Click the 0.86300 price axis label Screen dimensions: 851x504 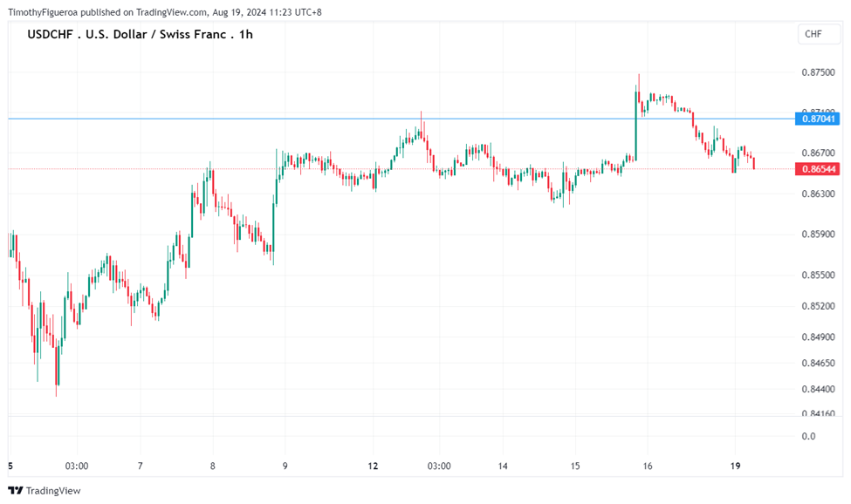coord(817,194)
